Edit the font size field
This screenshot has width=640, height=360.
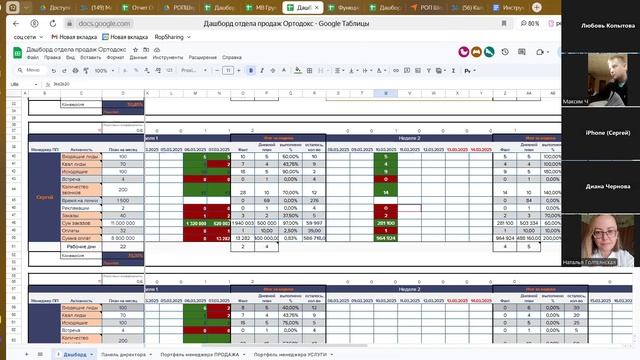[x=228, y=71]
